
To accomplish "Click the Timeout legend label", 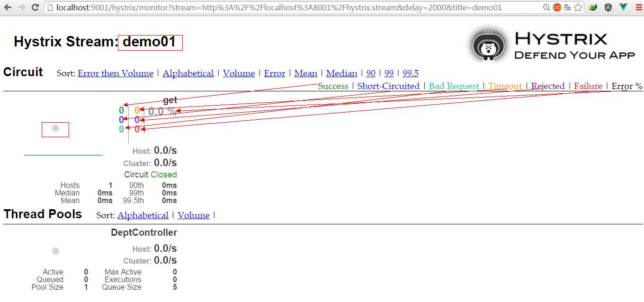I will coord(505,86).
